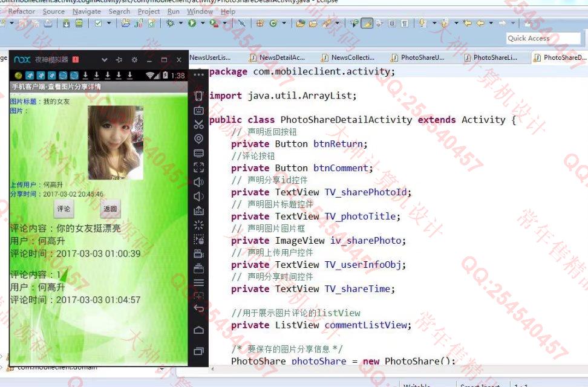This screenshot has width=588, height=387.
Task: Click the Android Virtual Device Manager icon
Action: point(79,24)
